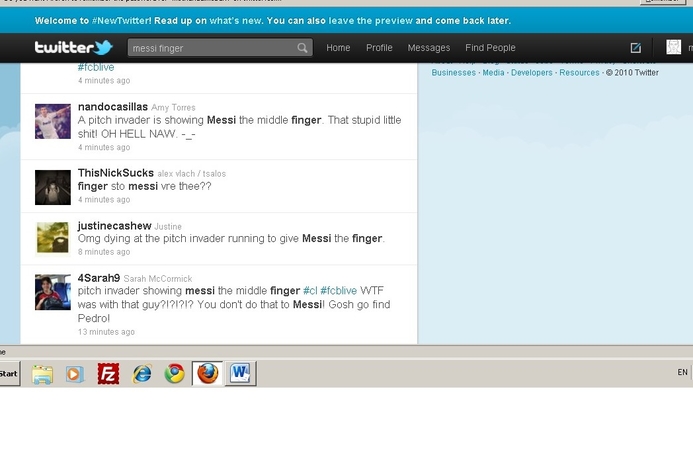This screenshot has height=461, width=693.
Task: Open the nandocasillas username link
Action: 113,107
